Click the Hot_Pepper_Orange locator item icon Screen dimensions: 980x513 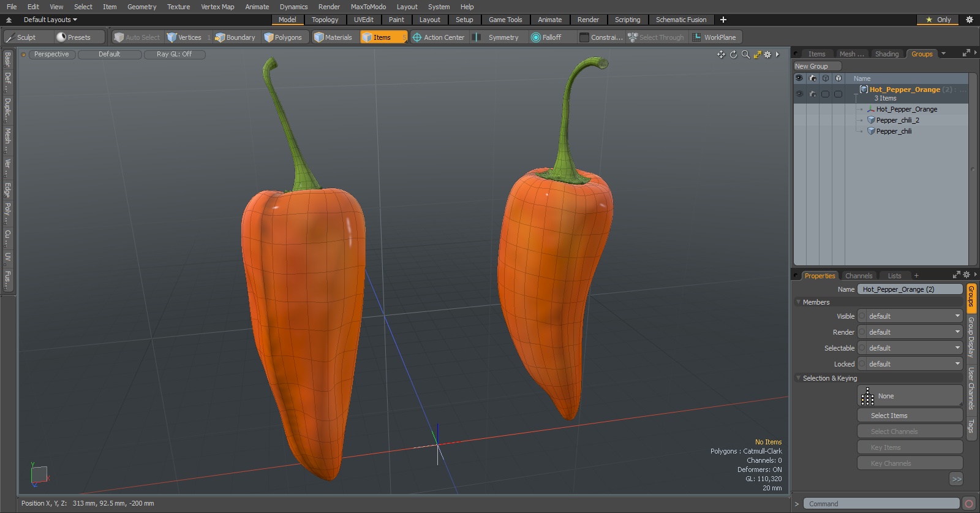point(871,109)
